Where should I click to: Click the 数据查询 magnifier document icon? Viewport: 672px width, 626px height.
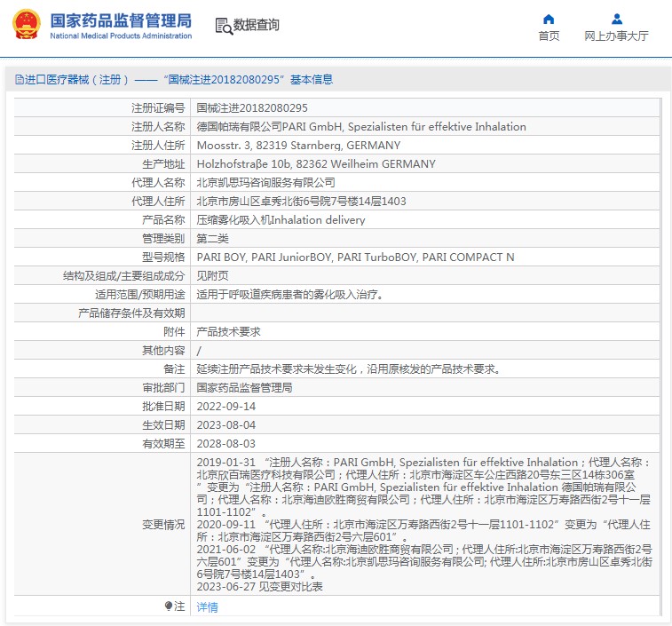223,26
